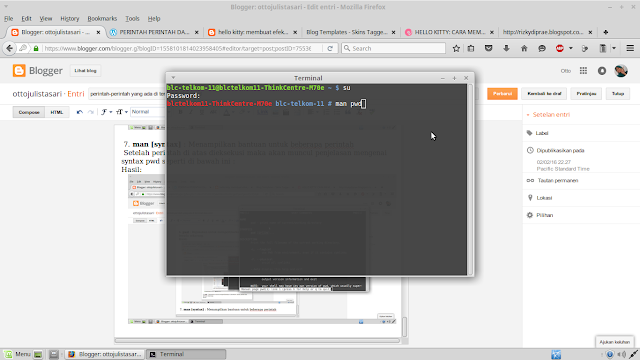Image resolution: width=640 pixels, height=360 pixels.
Task: Switch editor to Compose mode
Action: (x=29, y=112)
